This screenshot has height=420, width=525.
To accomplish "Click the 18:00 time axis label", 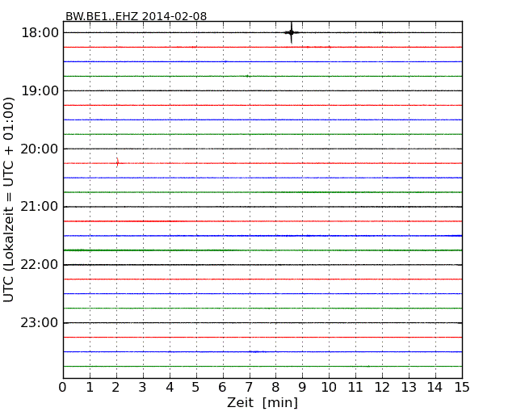I will (40, 33).
